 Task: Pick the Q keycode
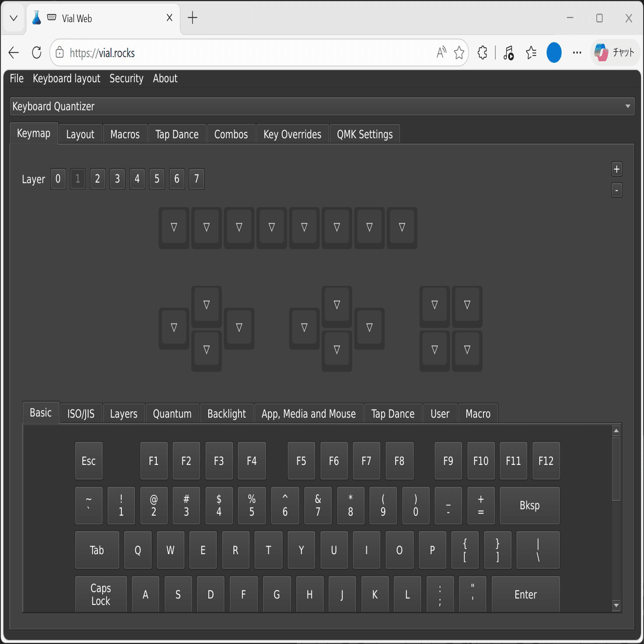(138, 550)
